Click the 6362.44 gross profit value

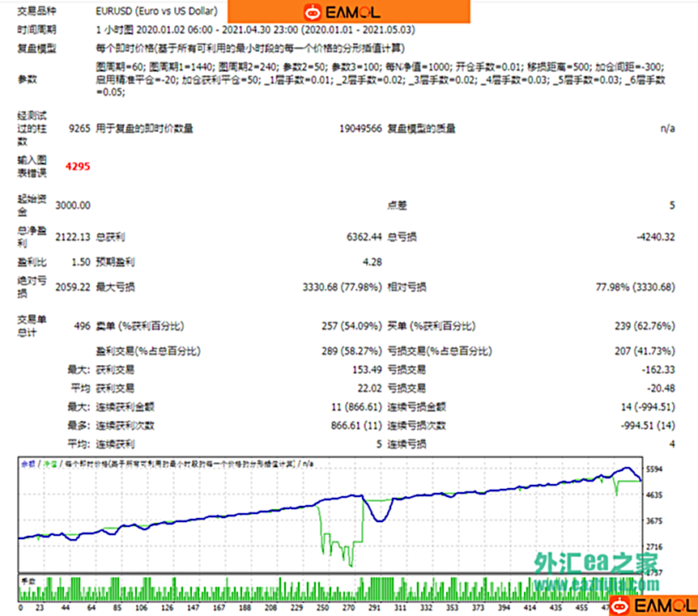tap(364, 237)
